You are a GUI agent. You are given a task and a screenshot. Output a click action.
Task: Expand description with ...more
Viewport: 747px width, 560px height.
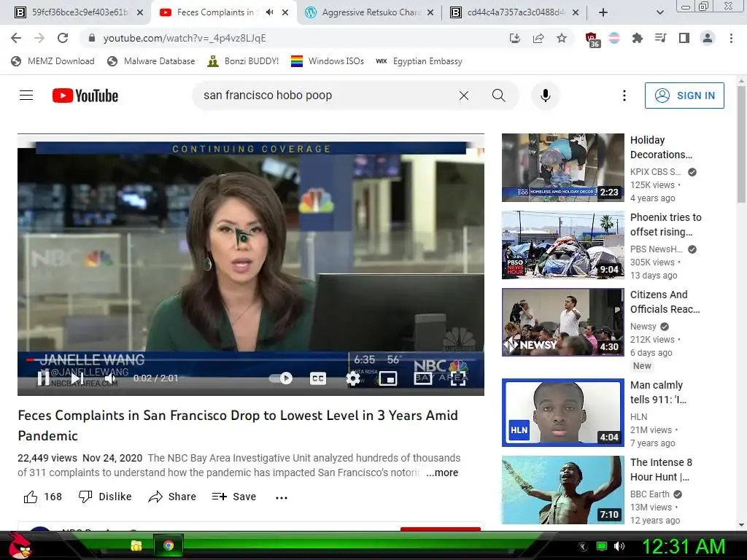[x=442, y=472]
